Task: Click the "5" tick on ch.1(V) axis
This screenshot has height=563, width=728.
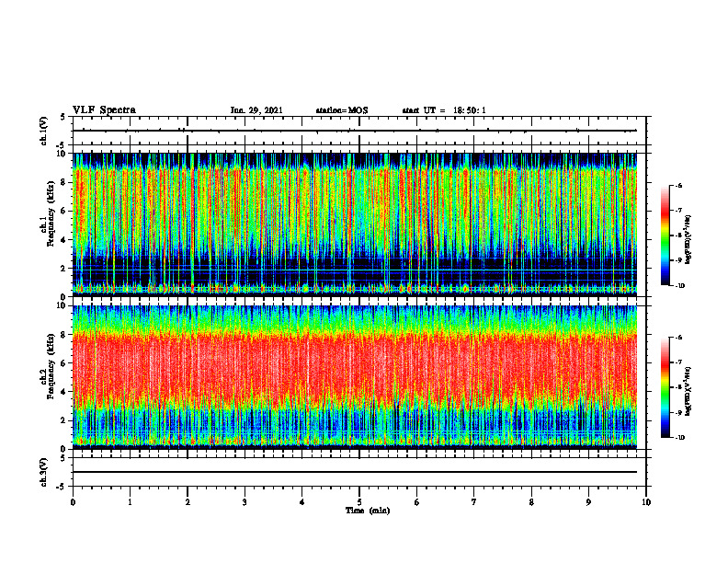Action: tap(63, 117)
